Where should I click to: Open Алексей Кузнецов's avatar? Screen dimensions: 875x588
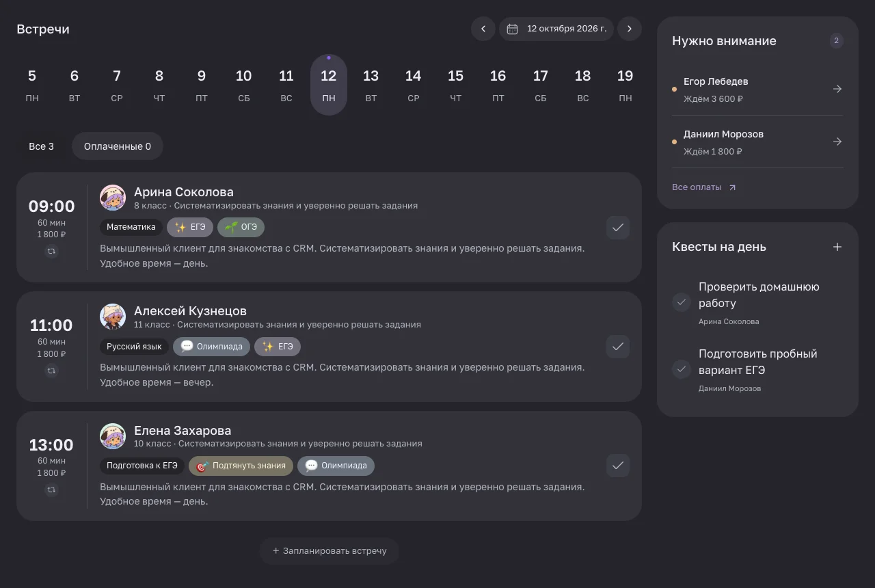pos(113,317)
